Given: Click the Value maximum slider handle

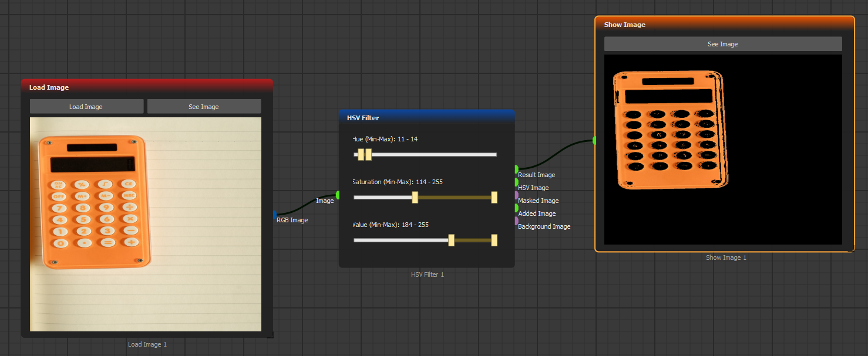Looking at the screenshot, I should [494, 240].
